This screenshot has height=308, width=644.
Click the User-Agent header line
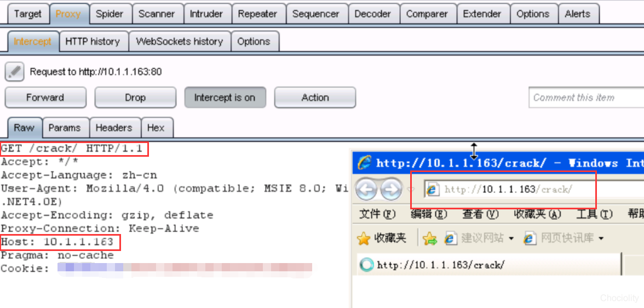(x=175, y=189)
